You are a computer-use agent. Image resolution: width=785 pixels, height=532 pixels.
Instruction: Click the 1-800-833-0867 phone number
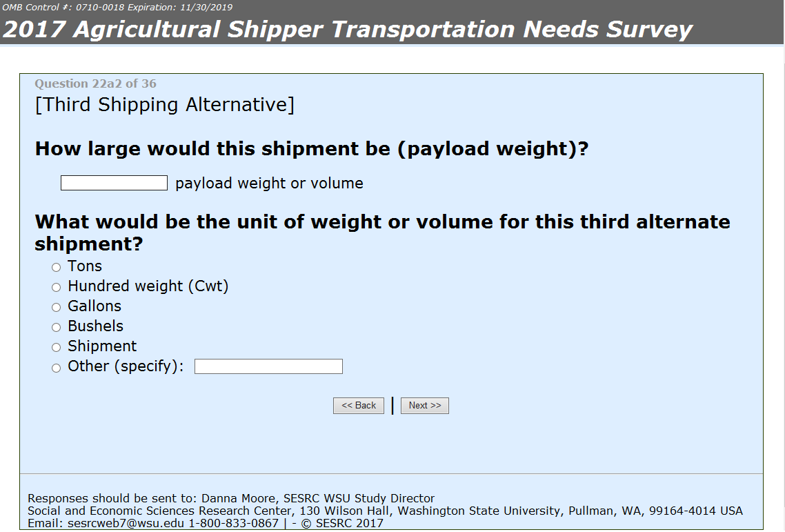[x=233, y=524]
